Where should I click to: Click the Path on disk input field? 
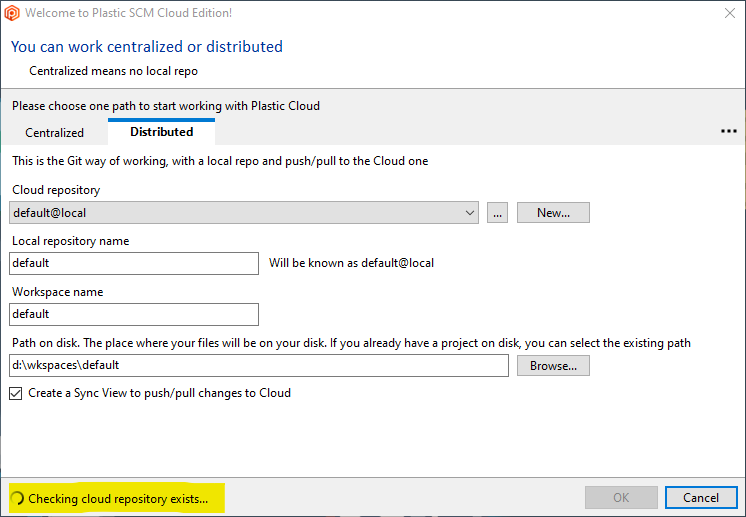[259, 366]
